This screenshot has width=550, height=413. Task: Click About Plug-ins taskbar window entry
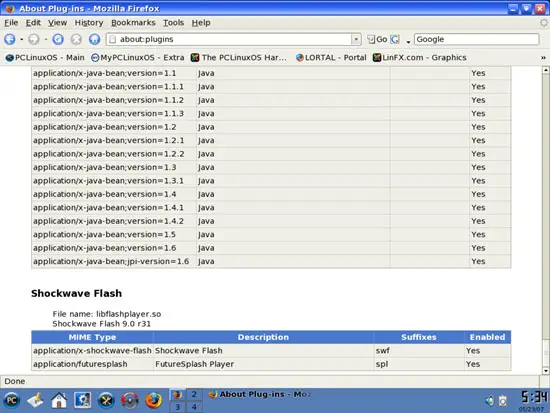(x=260, y=394)
